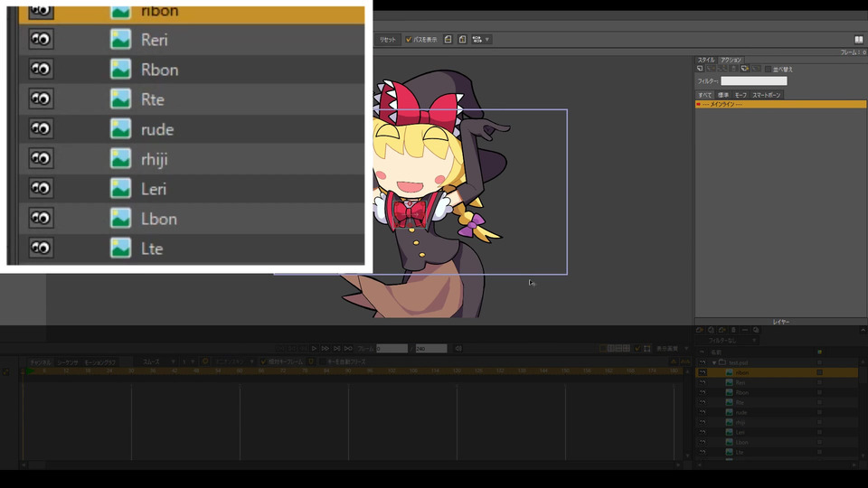The width and height of the screenshot is (868, 488).
Task: Hide the ribon layer with its eye icon
Action: point(702,372)
